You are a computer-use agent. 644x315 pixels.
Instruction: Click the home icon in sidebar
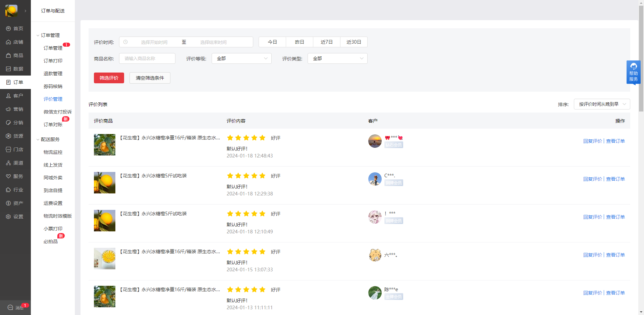[8, 29]
